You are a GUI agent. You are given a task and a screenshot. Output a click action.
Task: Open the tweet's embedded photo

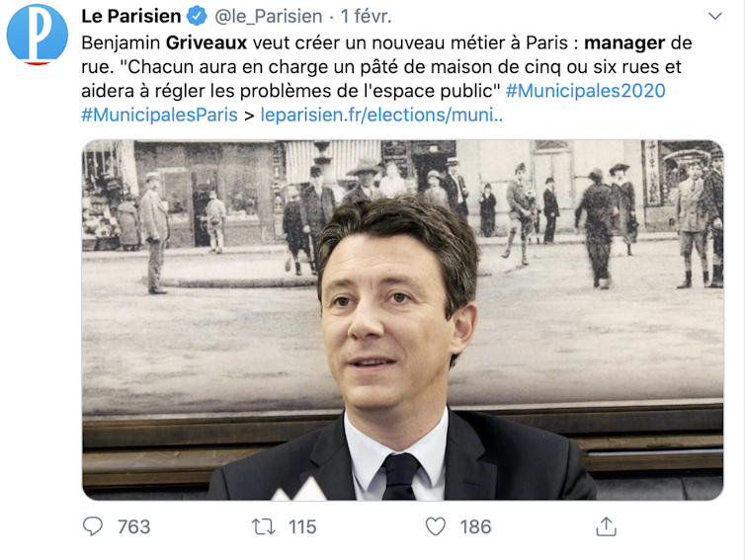click(403, 320)
